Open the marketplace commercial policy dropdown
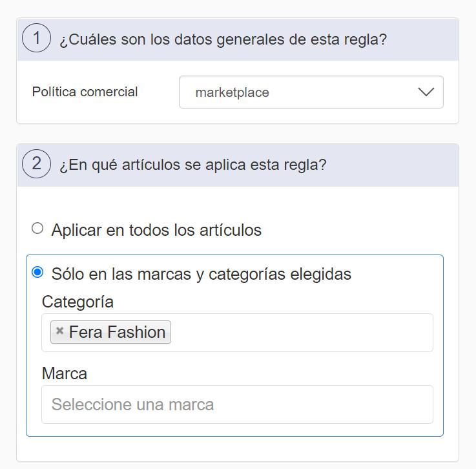This screenshot has width=476, height=469. (311, 92)
